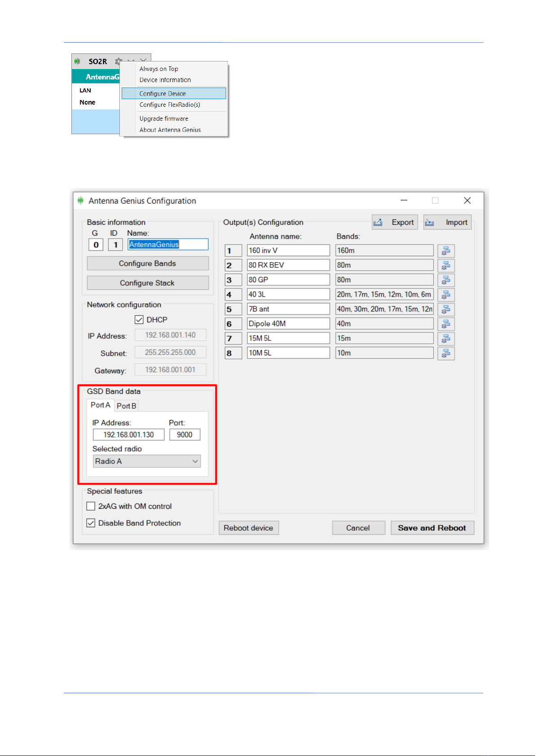Select the LAN row in SO2R window
The image size is (535, 756).
(x=96, y=90)
